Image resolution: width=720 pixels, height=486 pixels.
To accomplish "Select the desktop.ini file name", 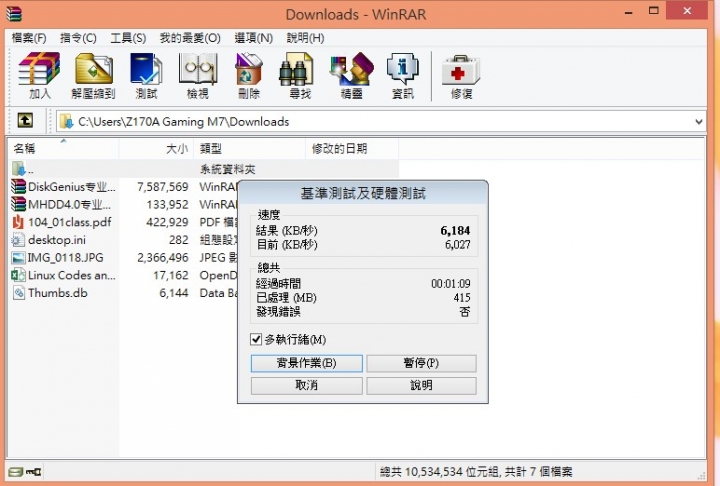I will (57, 240).
